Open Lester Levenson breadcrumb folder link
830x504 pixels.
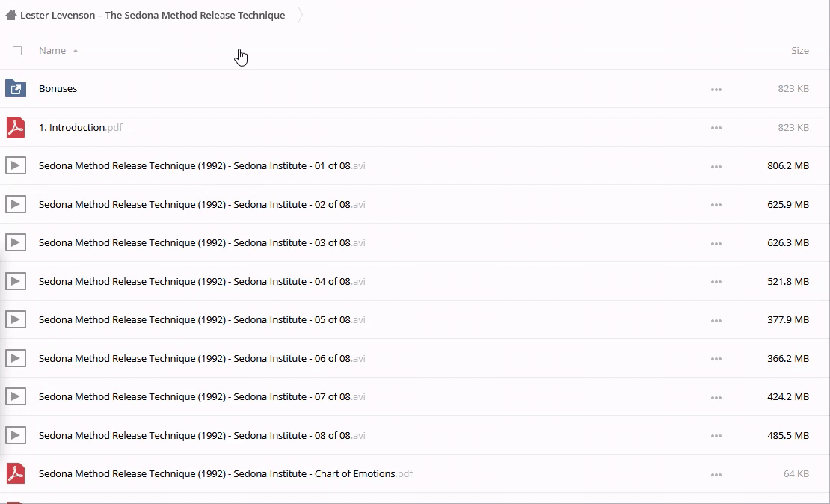[x=153, y=15]
